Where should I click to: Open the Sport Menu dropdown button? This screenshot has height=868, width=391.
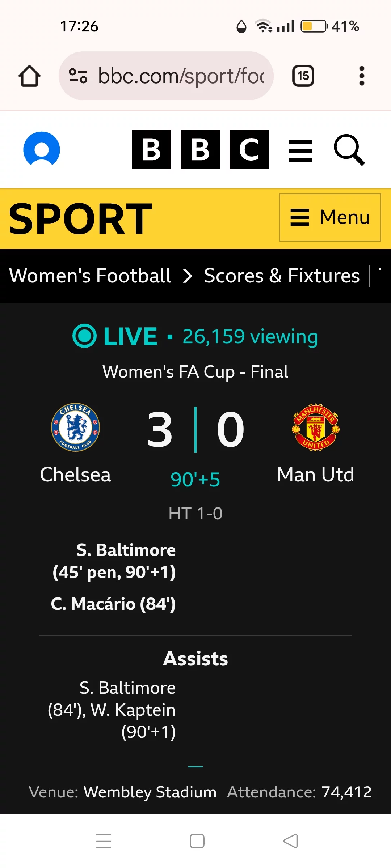pyautogui.click(x=330, y=217)
